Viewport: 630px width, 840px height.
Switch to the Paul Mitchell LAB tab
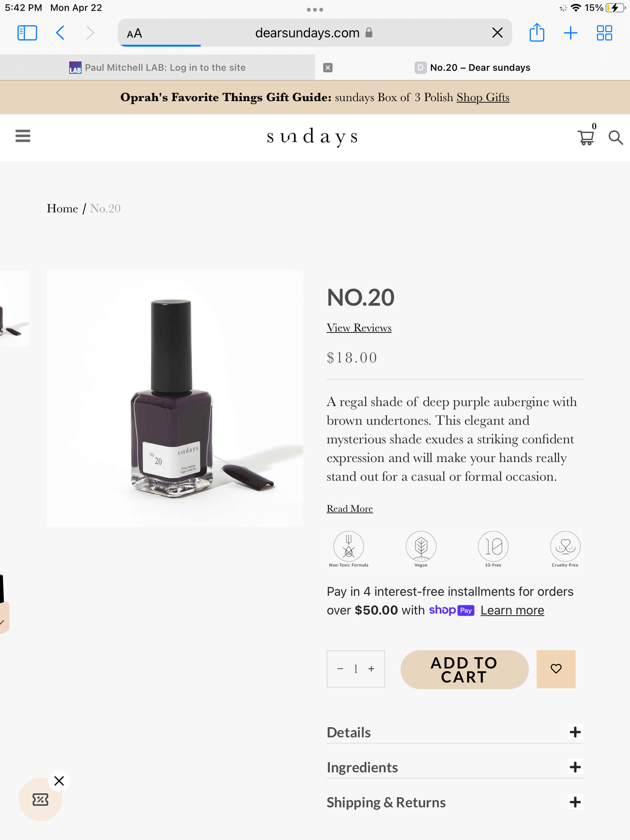tap(158, 67)
